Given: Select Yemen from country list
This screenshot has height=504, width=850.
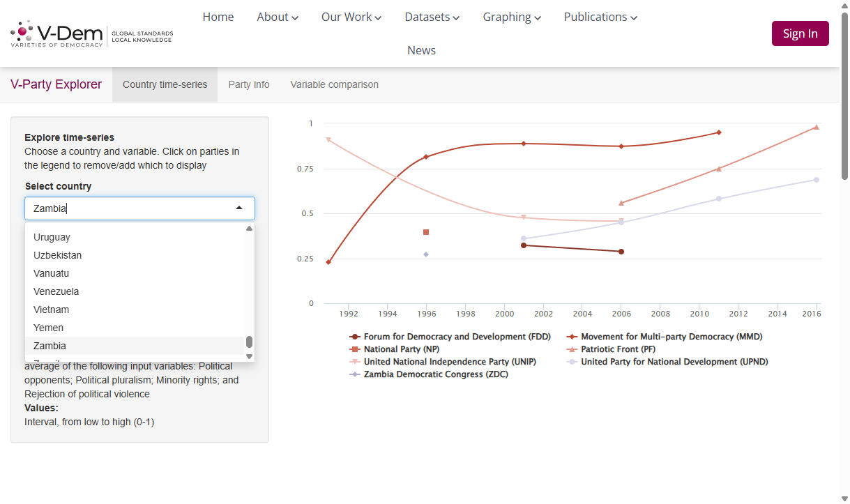Looking at the screenshot, I should [x=135, y=328].
